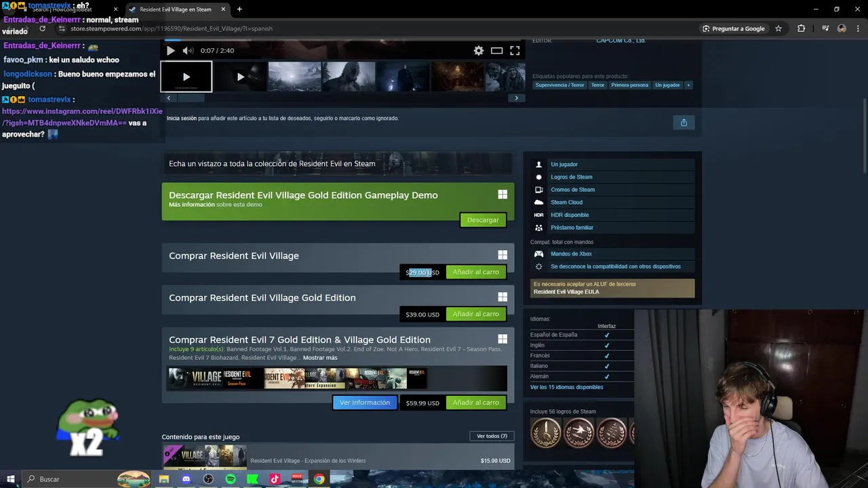Click Preguntar a Google lens button
Image resolution: width=868 pixels, height=488 pixels.
click(x=733, y=28)
